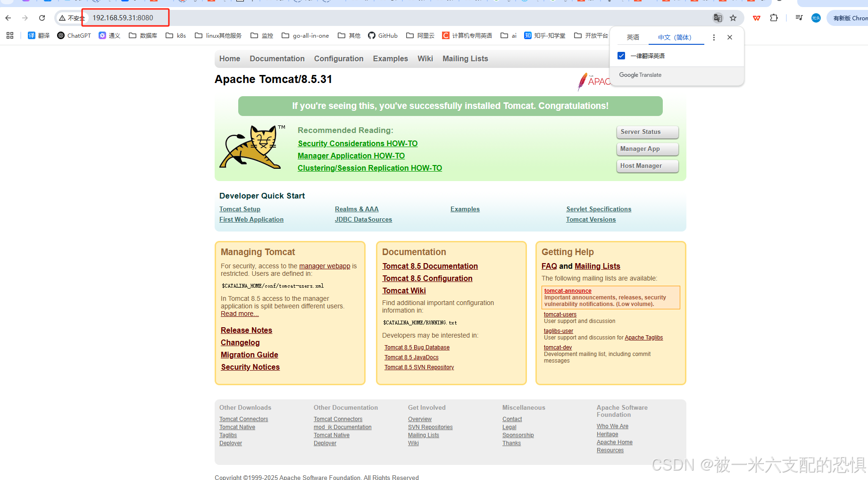
Task: Open Tomcat 8.5 Documentation link
Action: [430, 266]
